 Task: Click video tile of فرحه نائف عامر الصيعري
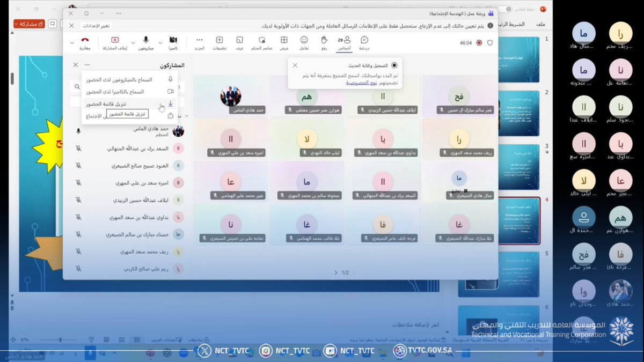pos(383,224)
